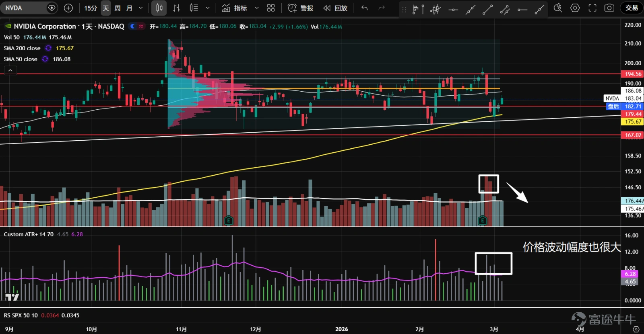This screenshot has width=644, height=334.
Task: Select the SMA 200 close indicator legend
Action: (x=22, y=48)
